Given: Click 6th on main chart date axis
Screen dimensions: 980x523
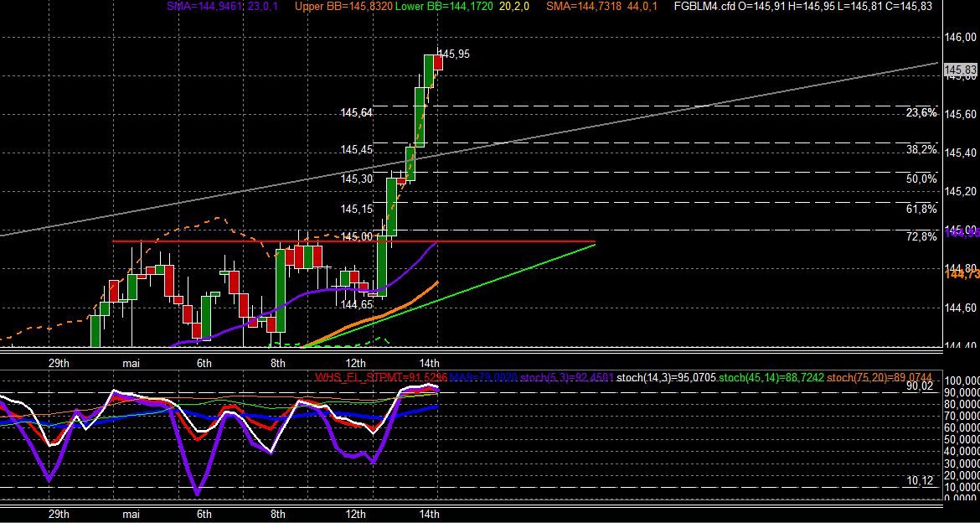Looking at the screenshot, I should click(x=204, y=363).
